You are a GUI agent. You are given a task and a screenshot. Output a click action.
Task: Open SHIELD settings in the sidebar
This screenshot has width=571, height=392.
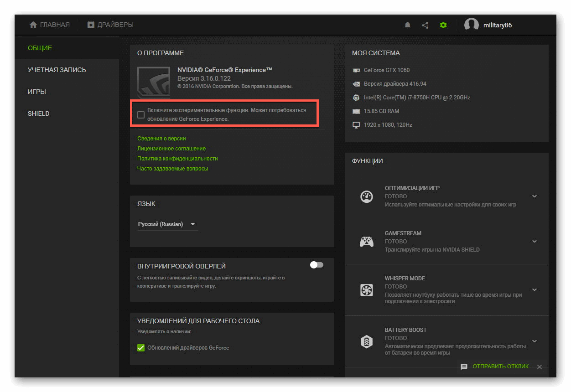point(67,113)
